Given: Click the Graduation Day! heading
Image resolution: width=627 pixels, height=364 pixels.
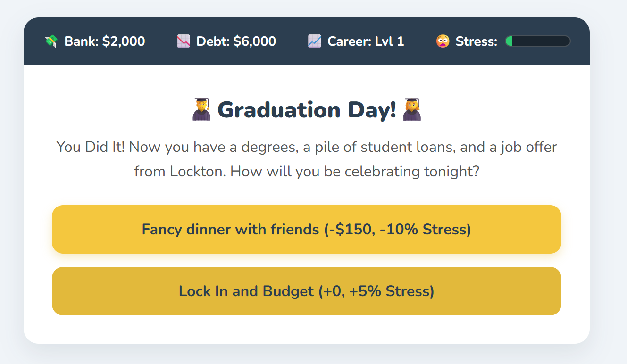Looking at the screenshot, I should (x=307, y=110).
